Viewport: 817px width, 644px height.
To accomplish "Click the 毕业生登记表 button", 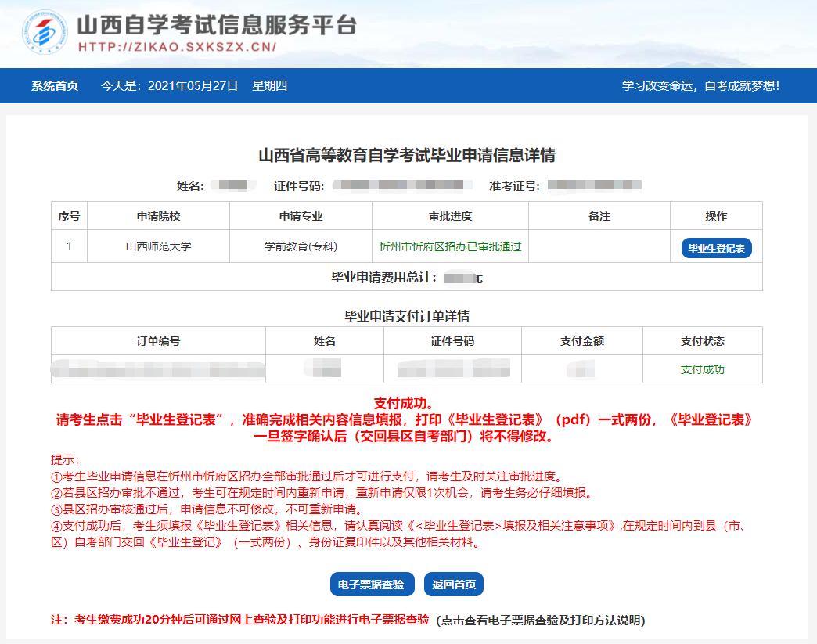I will click(715, 247).
